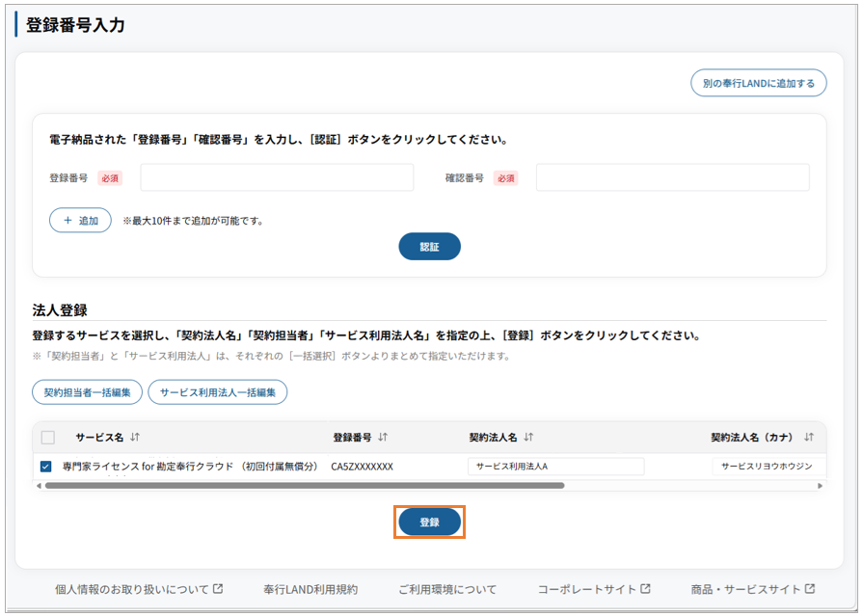Click the サービス名 column header

[99, 438]
